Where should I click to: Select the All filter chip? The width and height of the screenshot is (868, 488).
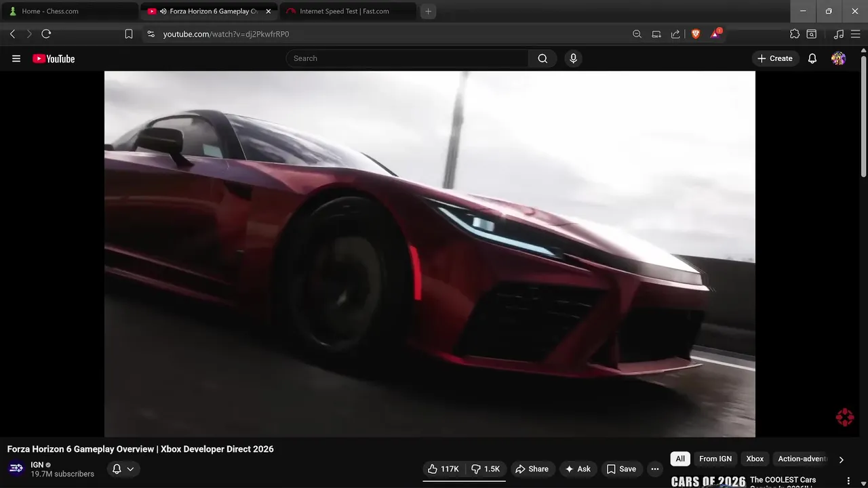point(680,459)
